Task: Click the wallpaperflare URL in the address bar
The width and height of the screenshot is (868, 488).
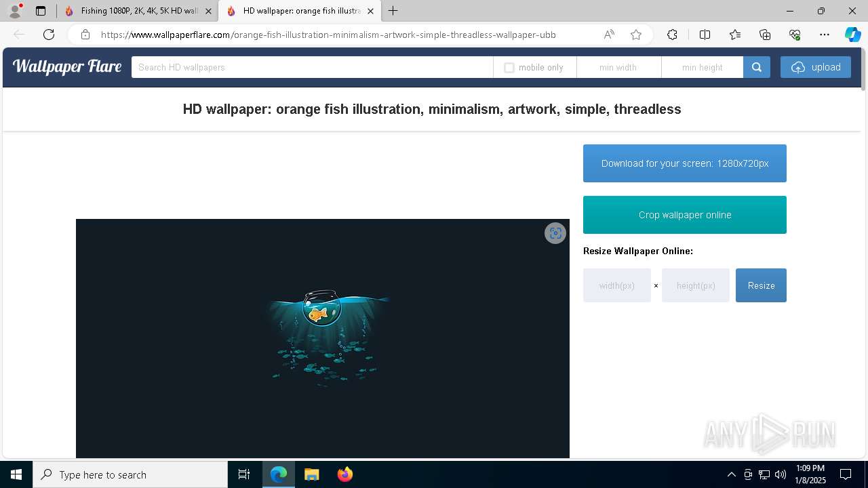Action: coord(328,35)
